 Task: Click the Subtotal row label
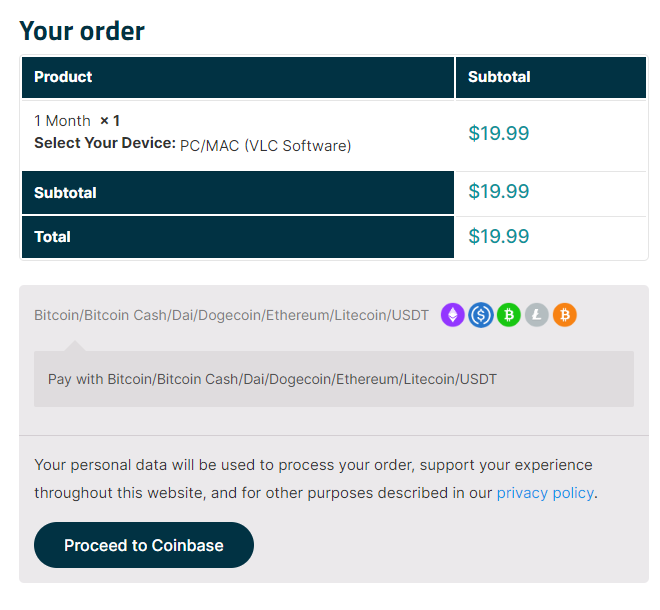(65, 193)
